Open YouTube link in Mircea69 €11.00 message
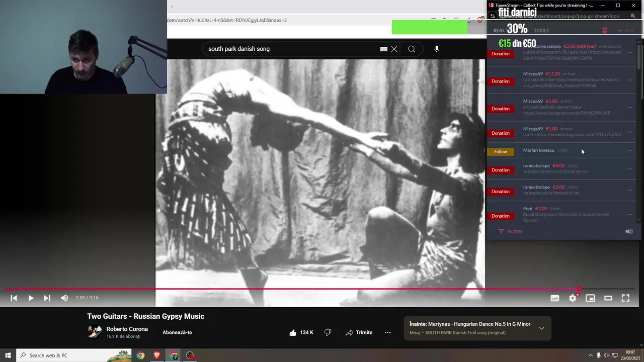 [x=571, y=82]
